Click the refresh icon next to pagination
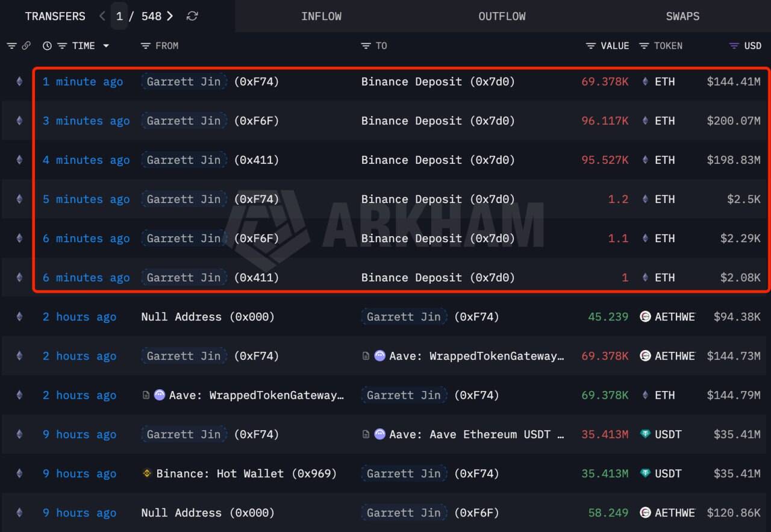Screen dimensions: 771x532 (x=192, y=16)
